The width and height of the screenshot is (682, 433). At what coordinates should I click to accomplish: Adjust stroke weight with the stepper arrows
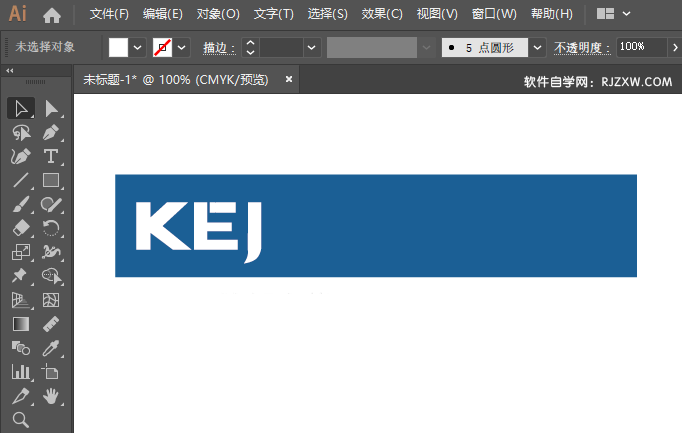(251, 47)
